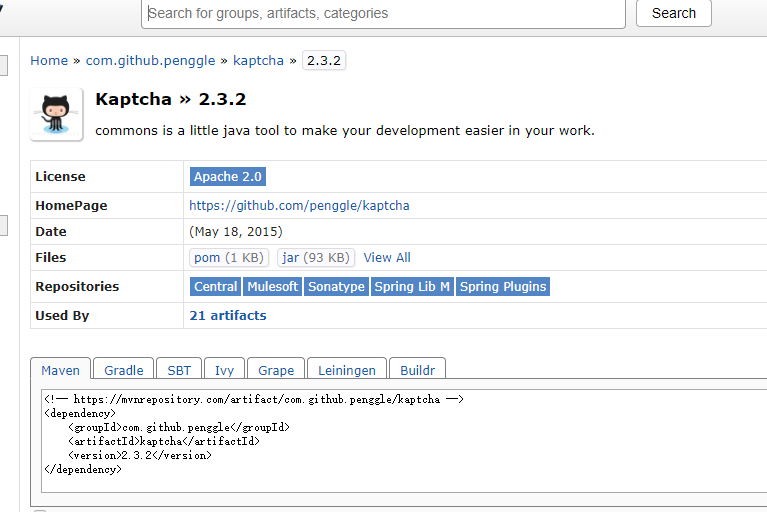Switch to the Leiningen tab
767x512 pixels.
pyautogui.click(x=347, y=370)
